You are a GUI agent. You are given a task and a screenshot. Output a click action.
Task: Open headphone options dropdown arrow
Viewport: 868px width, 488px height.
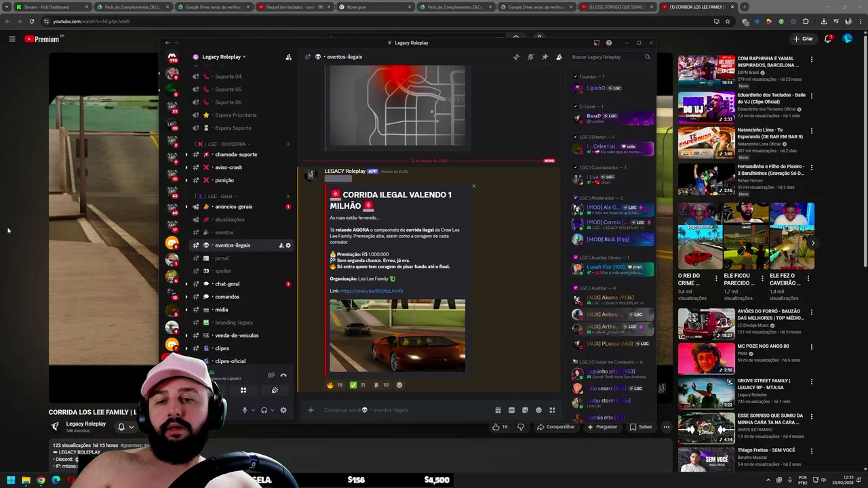[x=273, y=410]
